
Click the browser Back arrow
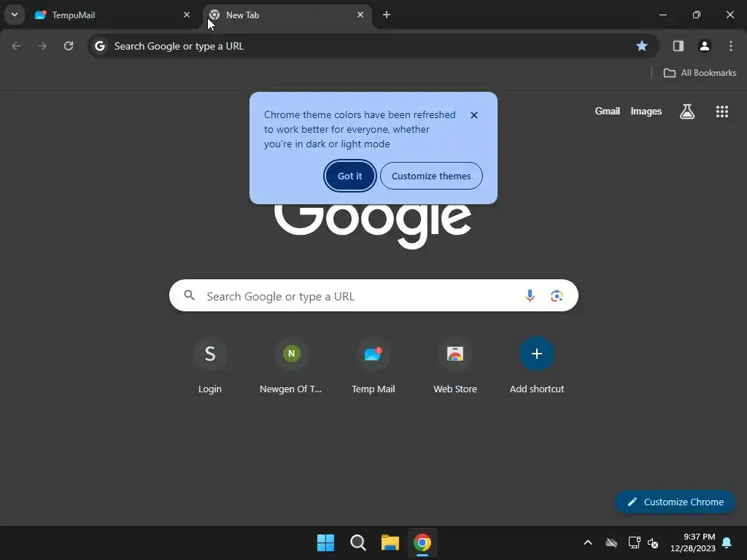tap(16, 46)
